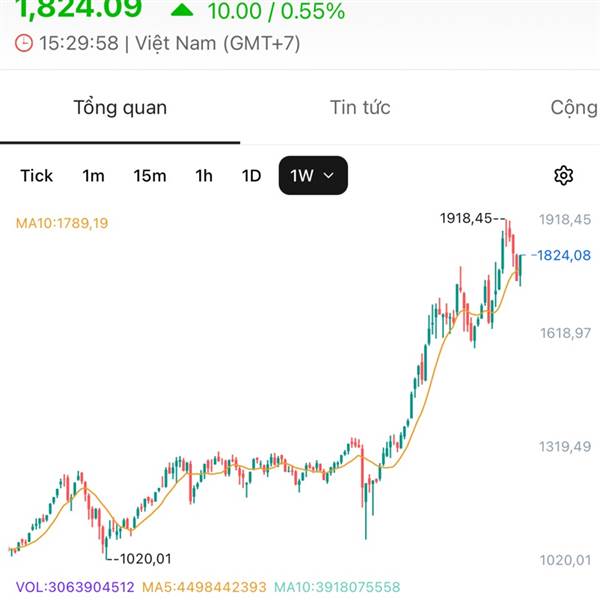Click the MA10 volume average label

[x=336, y=587]
